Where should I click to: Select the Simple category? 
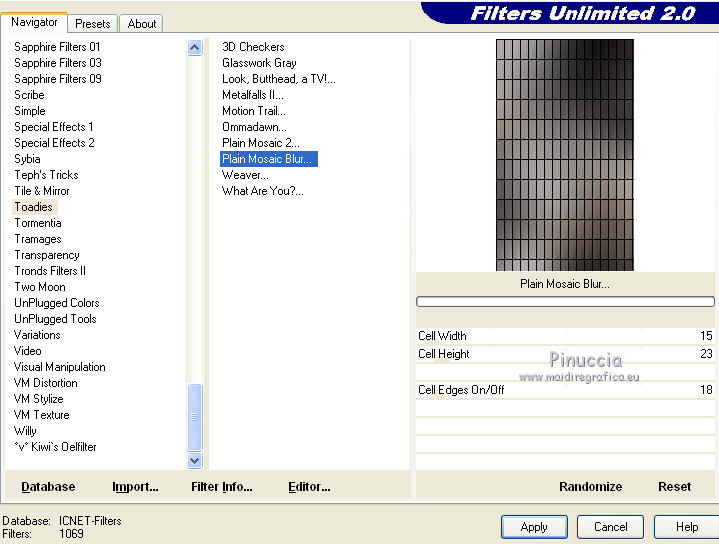[x=30, y=111]
